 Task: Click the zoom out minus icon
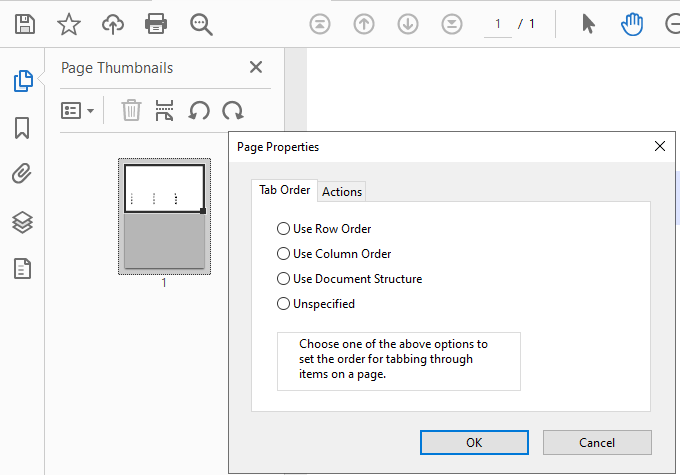click(x=673, y=24)
